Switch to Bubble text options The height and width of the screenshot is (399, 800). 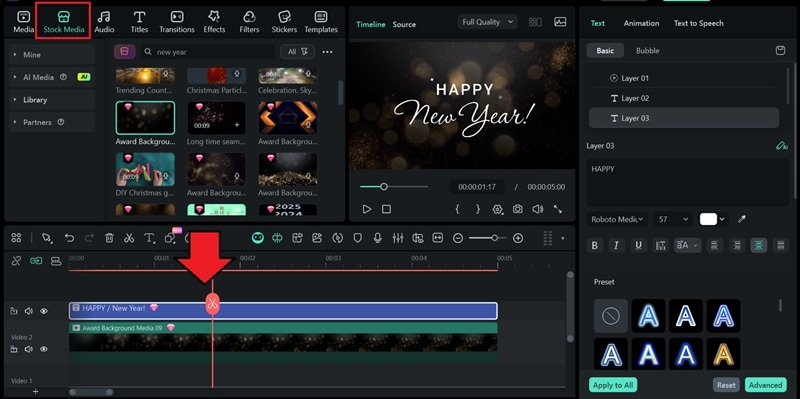pos(647,51)
